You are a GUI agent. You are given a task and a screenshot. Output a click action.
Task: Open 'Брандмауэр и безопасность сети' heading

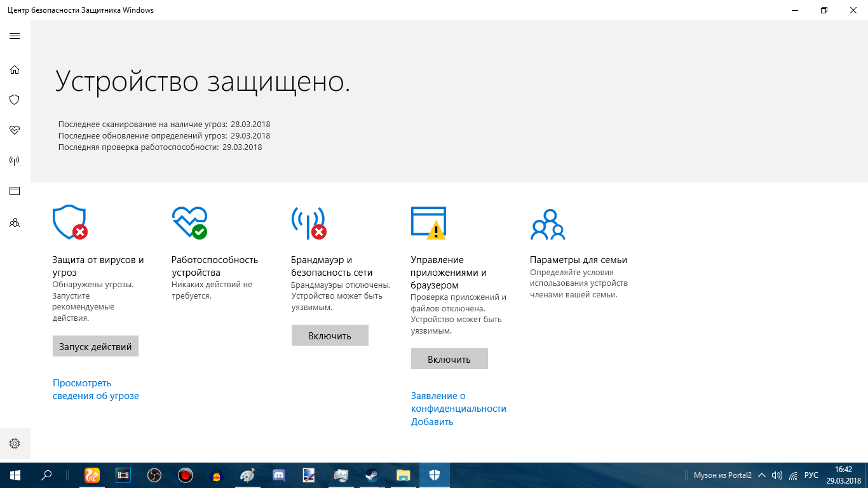(332, 266)
